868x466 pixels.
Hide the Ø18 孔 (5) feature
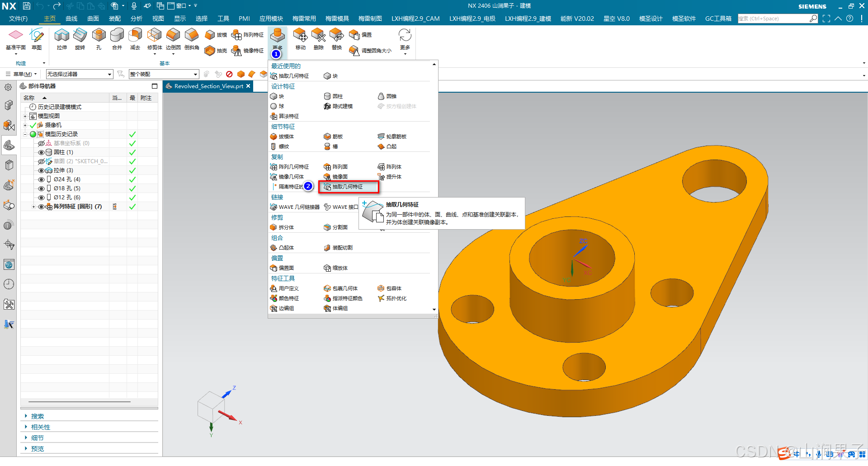[41, 188]
